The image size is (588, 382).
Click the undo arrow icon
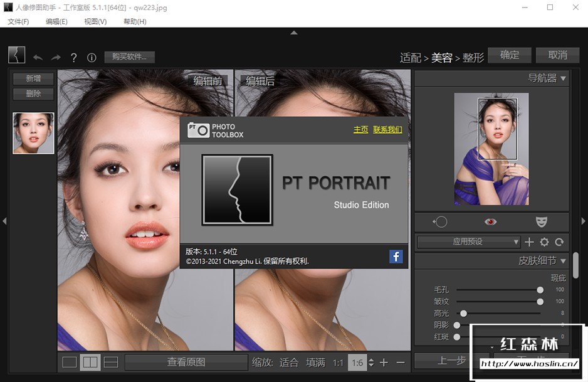[x=38, y=58]
